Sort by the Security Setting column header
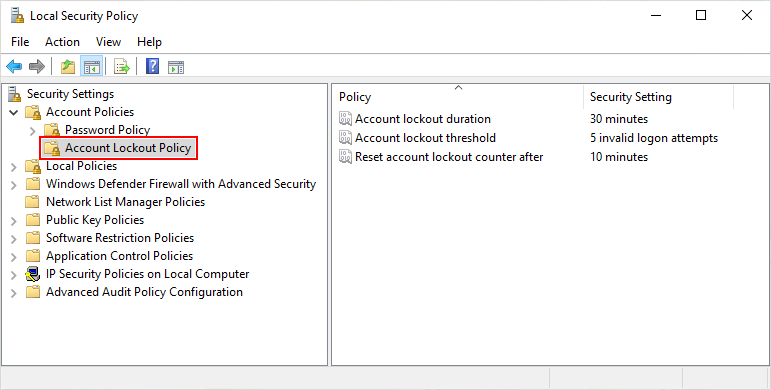Viewport: 771px width, 390px height. pos(658,96)
